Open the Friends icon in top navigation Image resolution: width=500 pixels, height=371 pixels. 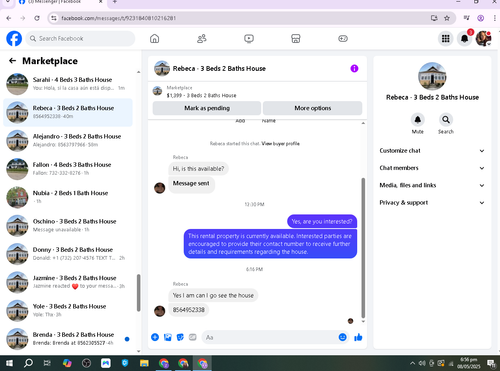pyautogui.click(x=202, y=39)
